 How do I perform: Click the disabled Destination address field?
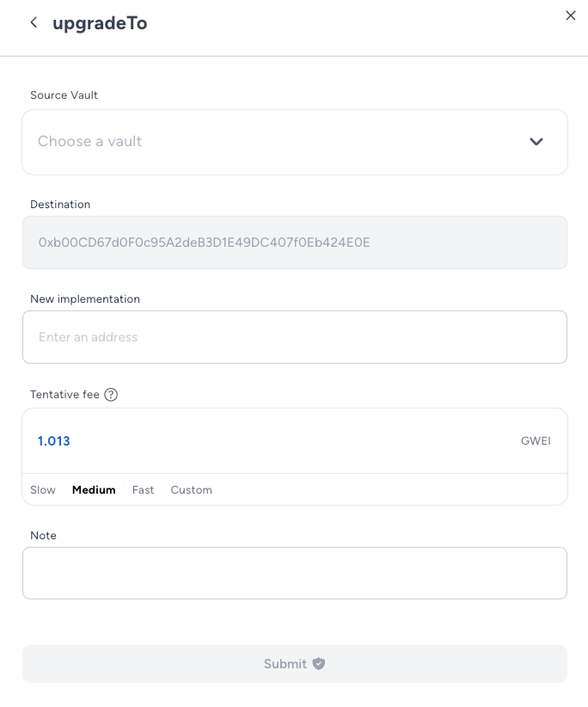[x=295, y=243]
